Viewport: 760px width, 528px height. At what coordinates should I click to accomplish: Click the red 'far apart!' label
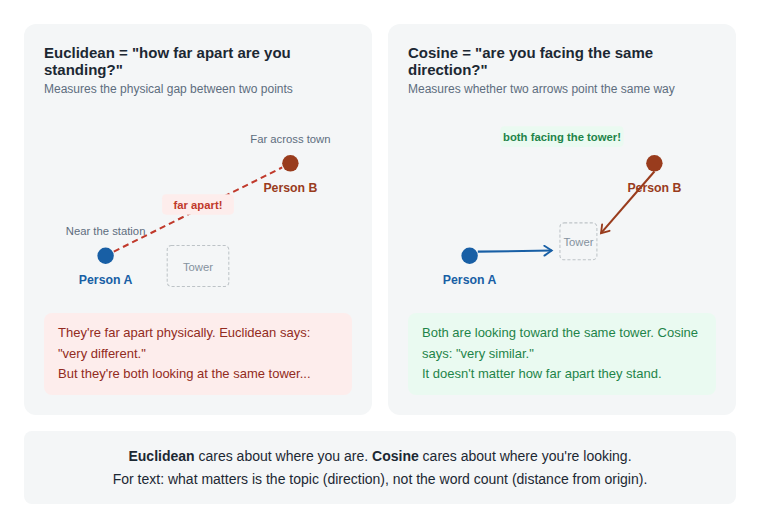[x=198, y=205]
